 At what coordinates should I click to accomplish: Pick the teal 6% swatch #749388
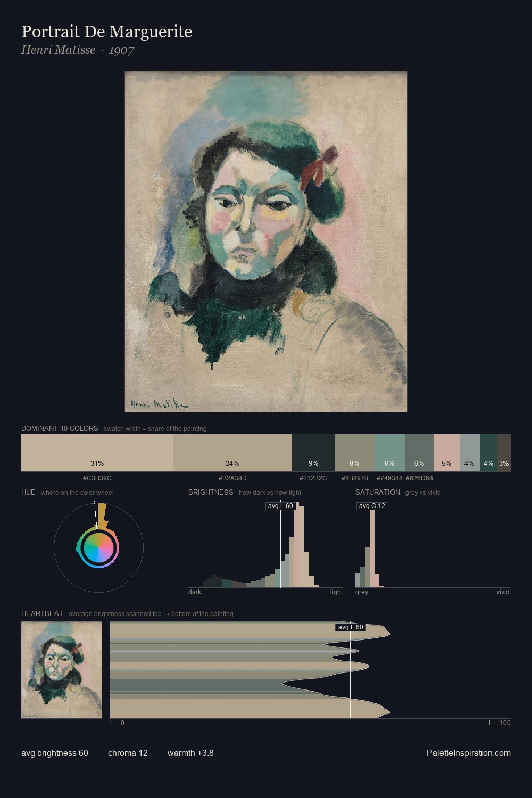390,453
